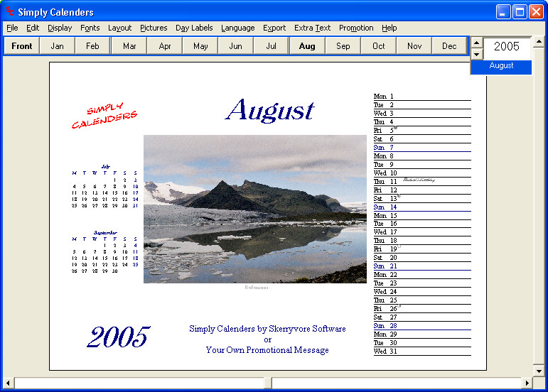Click the 'Sun 21' day row

(422, 266)
